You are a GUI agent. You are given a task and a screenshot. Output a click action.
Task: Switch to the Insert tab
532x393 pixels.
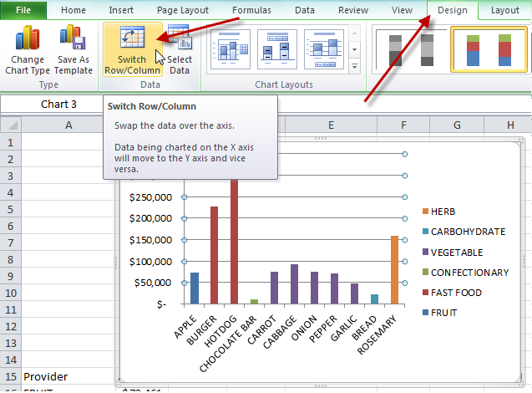[121, 10]
